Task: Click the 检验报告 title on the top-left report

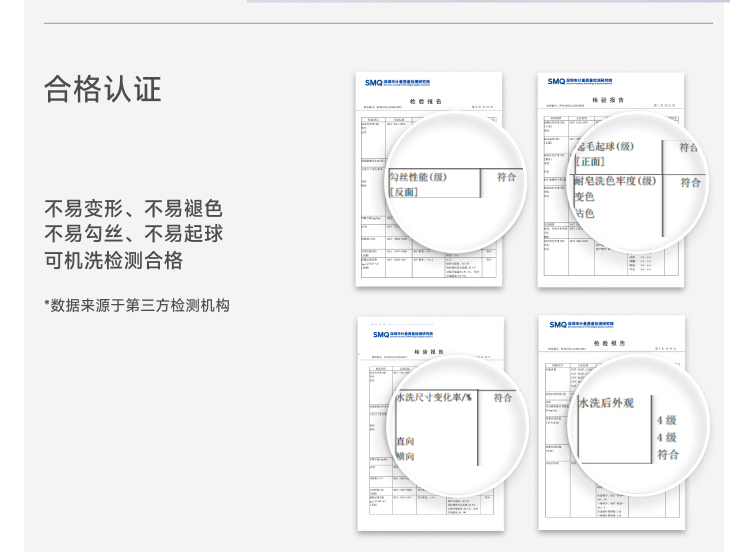Action: [x=425, y=101]
